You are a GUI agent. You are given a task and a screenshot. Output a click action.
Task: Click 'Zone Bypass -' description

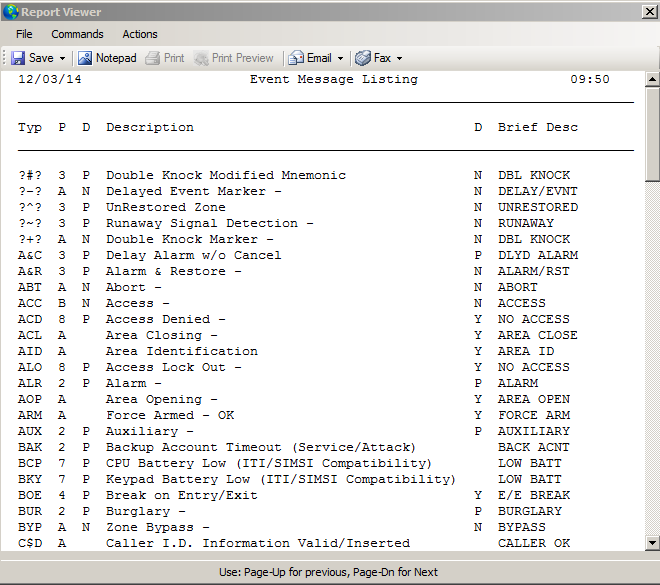(158, 527)
